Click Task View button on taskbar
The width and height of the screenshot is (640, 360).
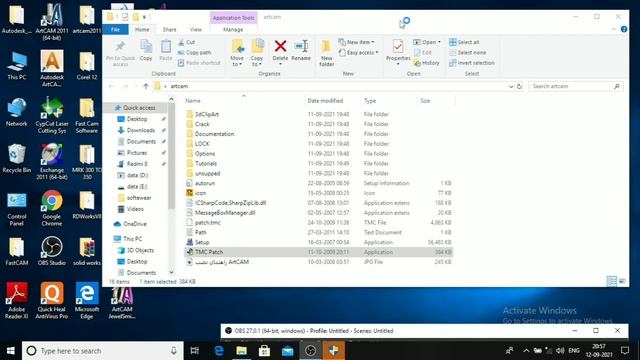(x=195, y=351)
